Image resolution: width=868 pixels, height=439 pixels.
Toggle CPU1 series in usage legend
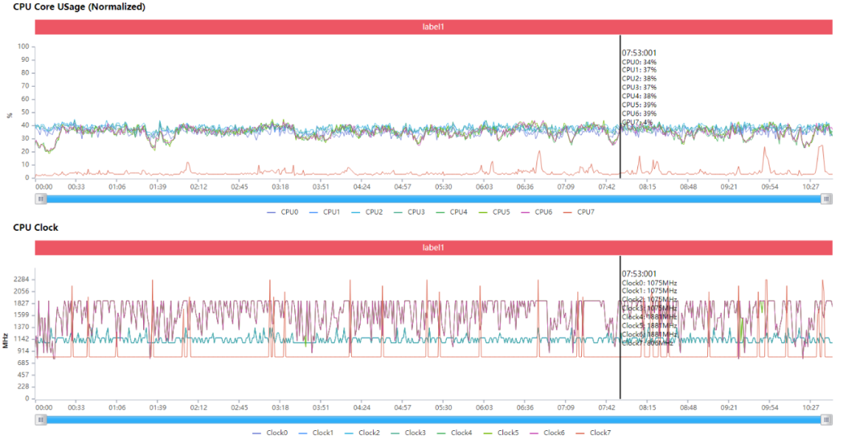point(325,212)
